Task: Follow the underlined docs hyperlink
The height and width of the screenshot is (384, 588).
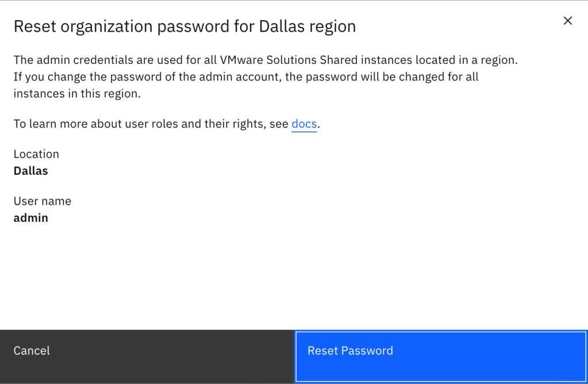Action: [x=304, y=124]
